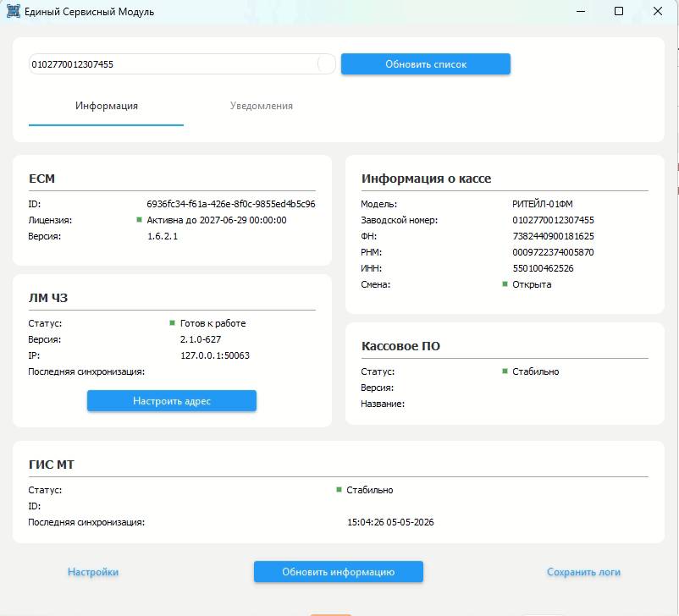Switch to the Информация tab
The width and height of the screenshot is (679, 616).
(x=107, y=106)
